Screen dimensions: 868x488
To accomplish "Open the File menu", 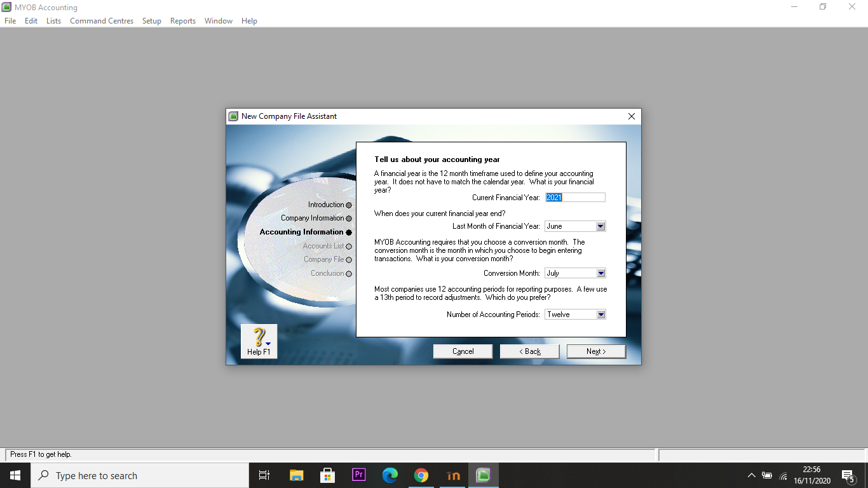I will 10,21.
